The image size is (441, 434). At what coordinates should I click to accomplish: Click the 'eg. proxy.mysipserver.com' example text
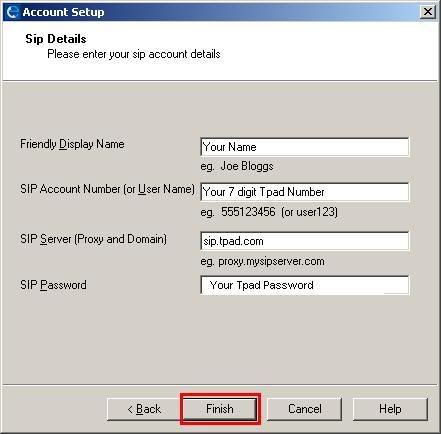[x=263, y=261]
